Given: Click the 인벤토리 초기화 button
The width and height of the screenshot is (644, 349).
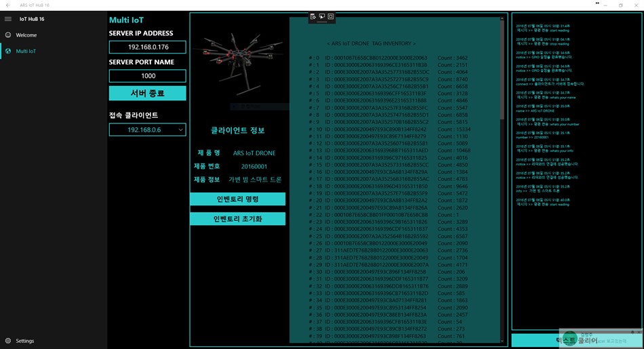Looking at the screenshot, I should pos(237,219).
